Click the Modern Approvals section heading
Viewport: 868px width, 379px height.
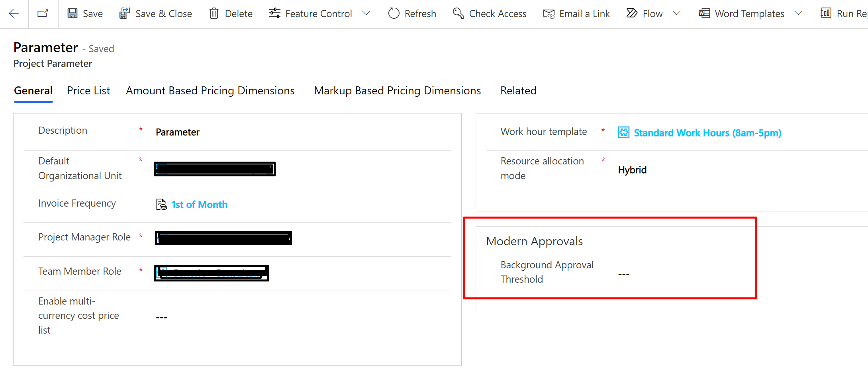pyautogui.click(x=534, y=241)
